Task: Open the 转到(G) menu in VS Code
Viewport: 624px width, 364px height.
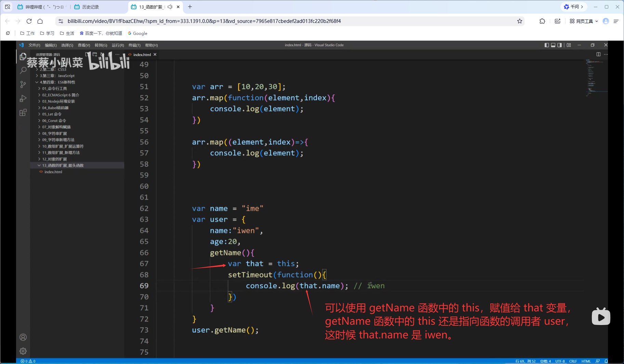Action: coord(101,45)
